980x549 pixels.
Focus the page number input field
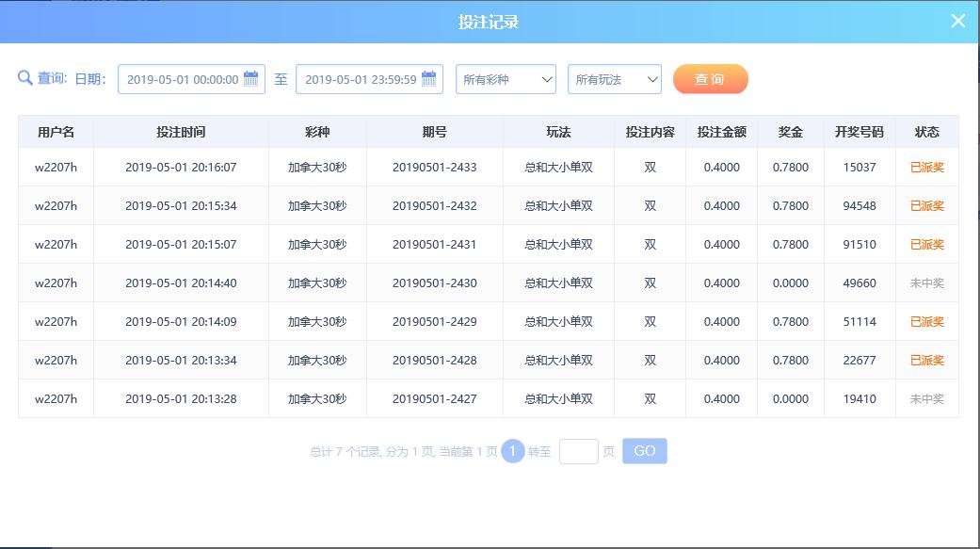click(x=578, y=451)
